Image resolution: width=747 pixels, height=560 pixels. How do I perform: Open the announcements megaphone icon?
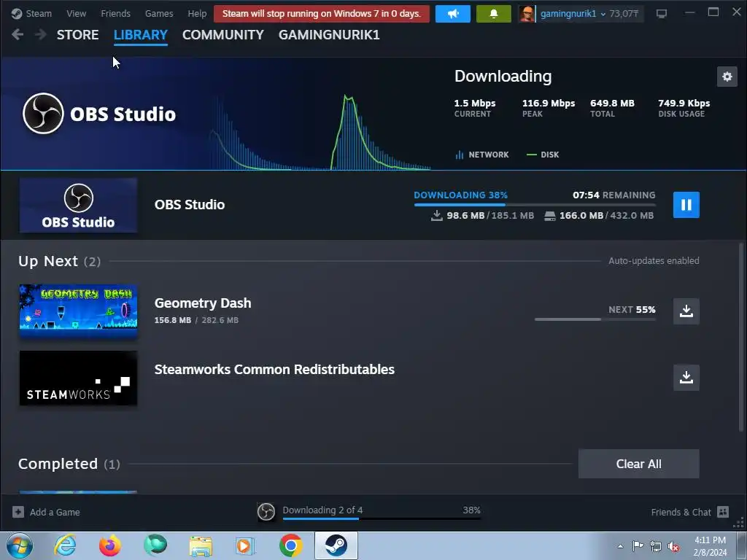tap(452, 13)
